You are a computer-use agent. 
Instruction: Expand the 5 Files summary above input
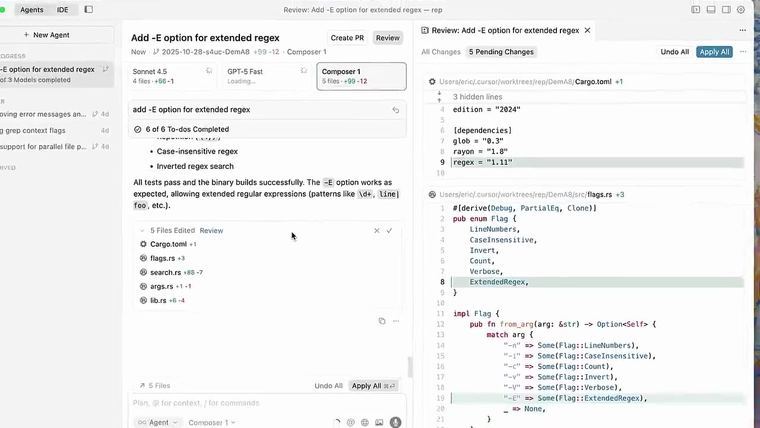155,386
